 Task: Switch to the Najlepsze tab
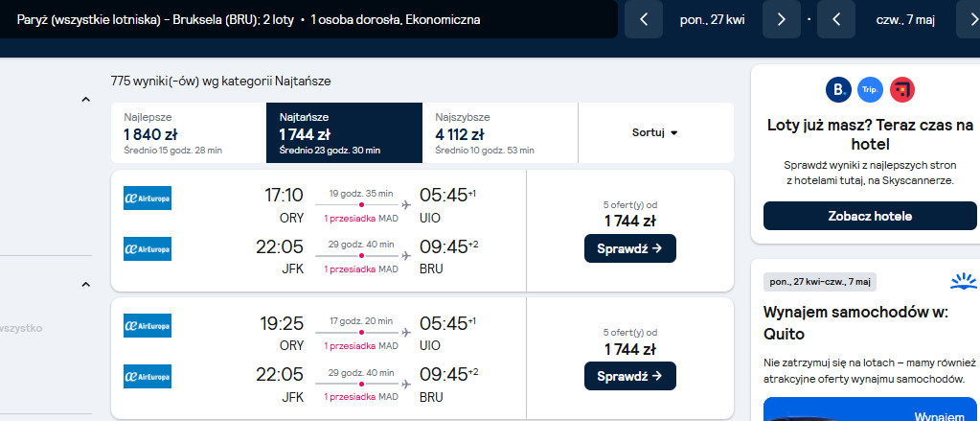(189, 132)
